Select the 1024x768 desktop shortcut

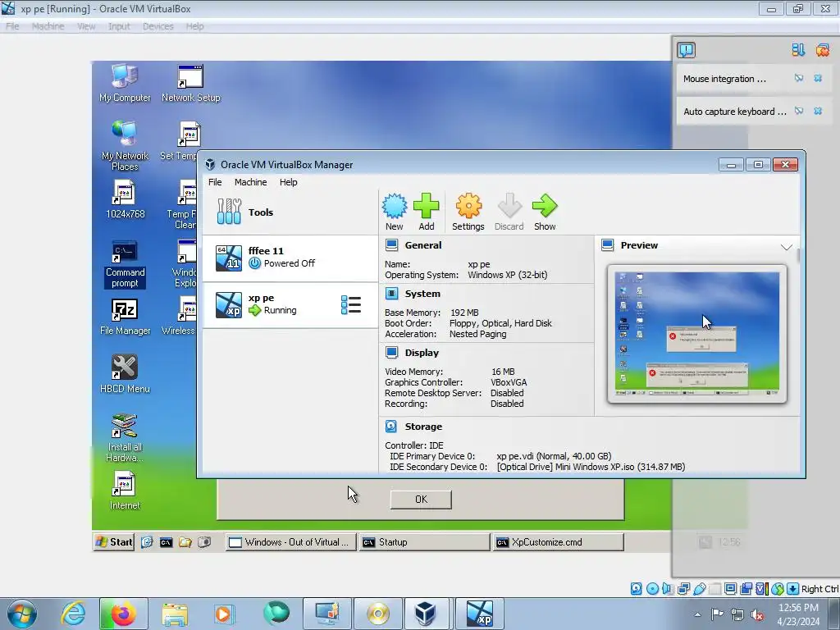[x=125, y=199]
